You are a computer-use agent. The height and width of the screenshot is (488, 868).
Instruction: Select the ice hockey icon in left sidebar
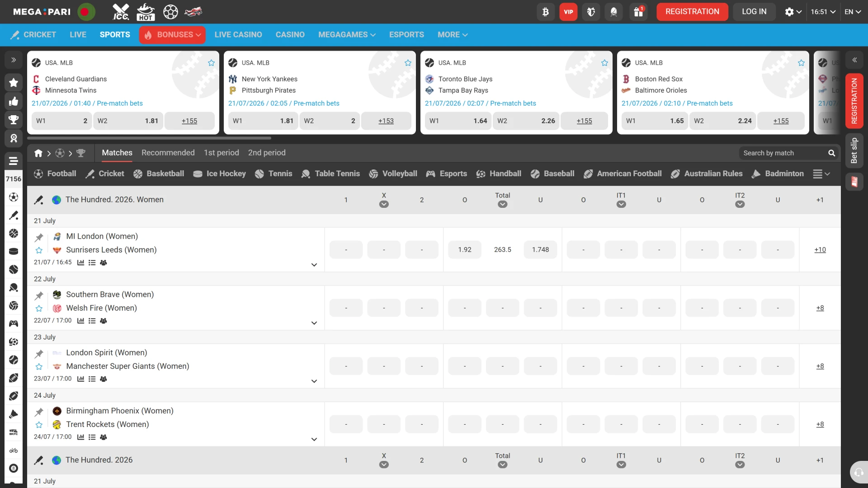coord(14,251)
